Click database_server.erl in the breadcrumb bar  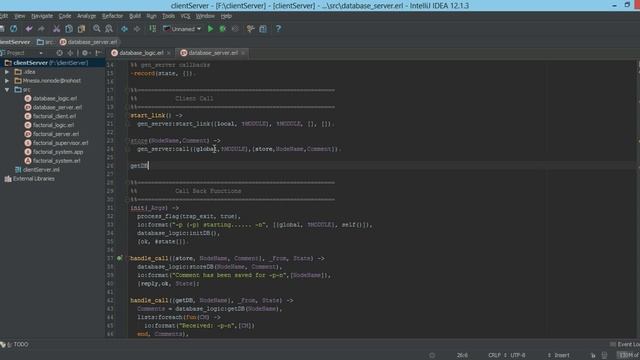tap(89, 42)
